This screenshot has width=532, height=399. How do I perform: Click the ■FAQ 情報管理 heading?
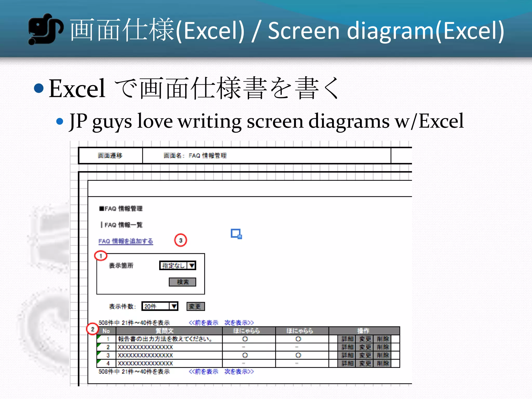tap(121, 209)
